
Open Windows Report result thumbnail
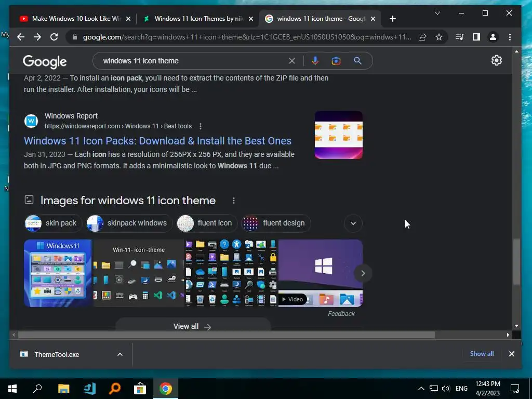pyautogui.click(x=339, y=135)
